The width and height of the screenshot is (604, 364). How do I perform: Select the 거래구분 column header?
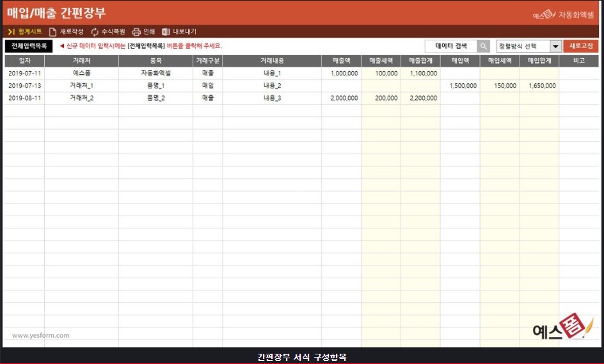pos(207,61)
